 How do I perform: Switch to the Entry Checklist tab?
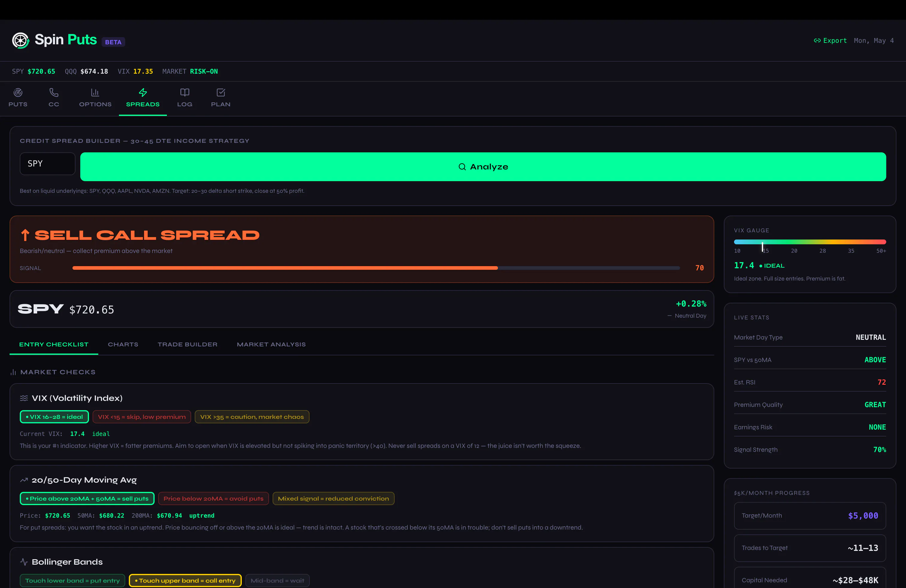coord(54,345)
